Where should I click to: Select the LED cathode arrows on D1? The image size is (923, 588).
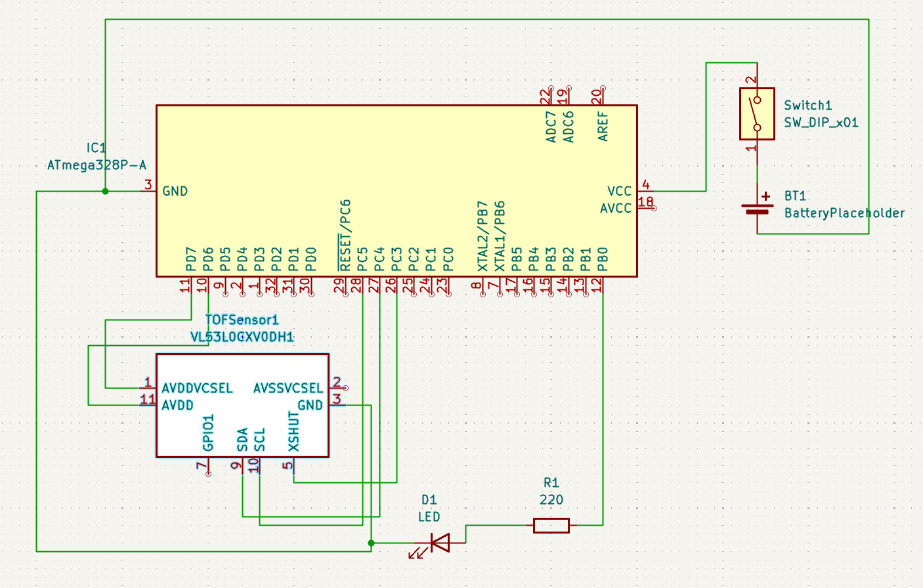click(x=416, y=553)
